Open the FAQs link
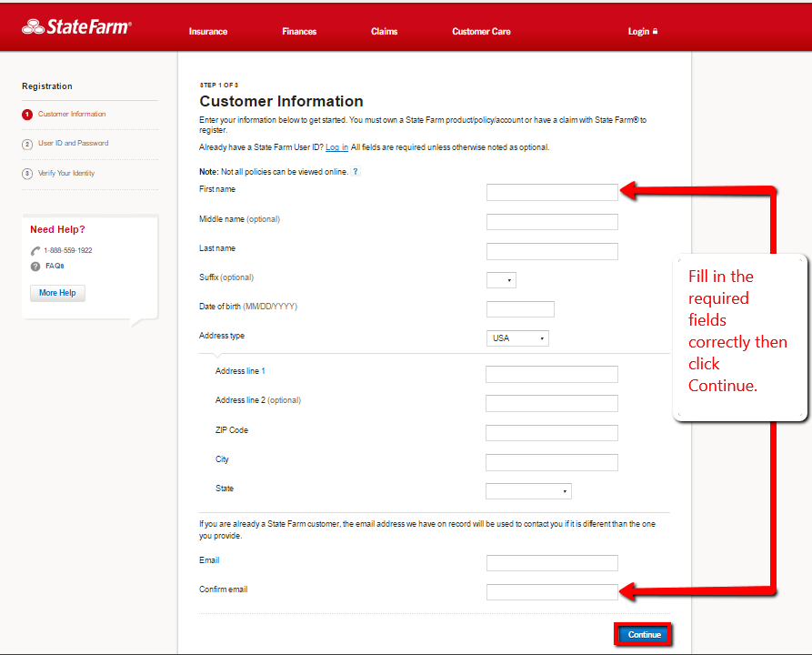Image resolution: width=812 pixels, height=655 pixels. [55, 266]
